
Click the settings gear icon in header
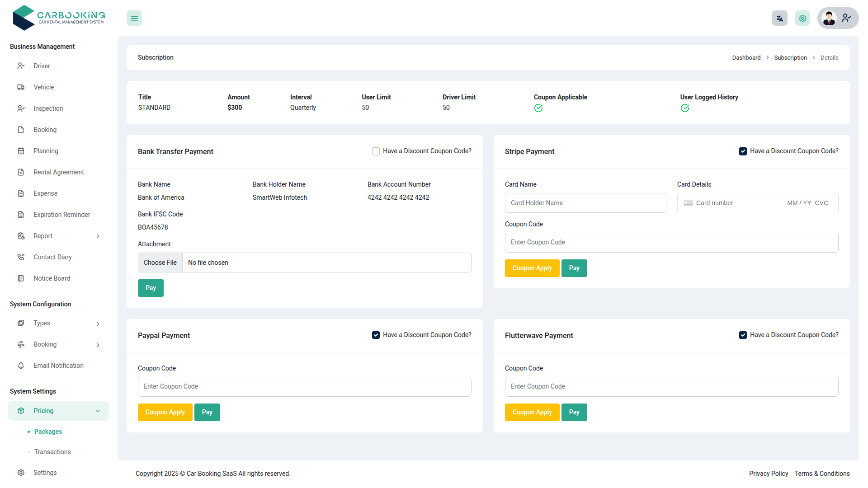tap(802, 18)
